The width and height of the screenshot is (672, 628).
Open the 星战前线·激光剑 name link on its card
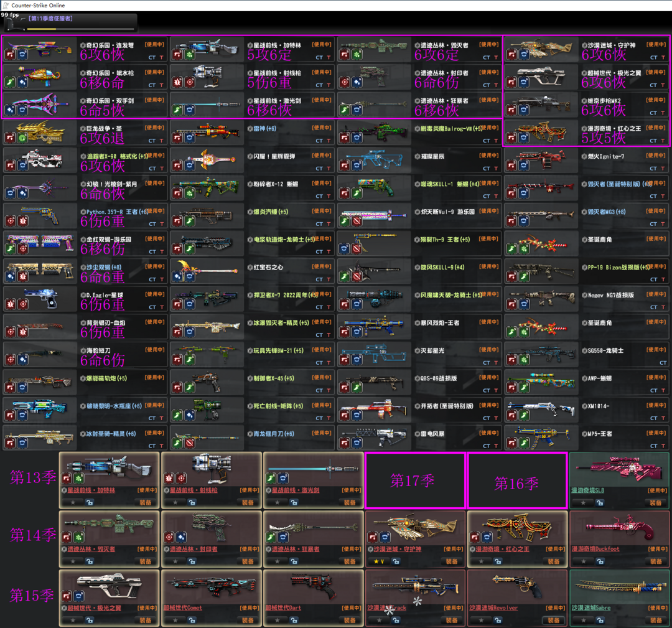point(296,490)
